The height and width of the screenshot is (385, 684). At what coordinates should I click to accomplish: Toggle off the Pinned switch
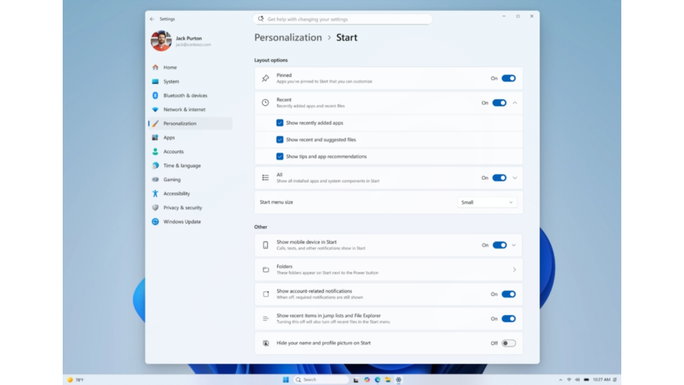(x=509, y=78)
